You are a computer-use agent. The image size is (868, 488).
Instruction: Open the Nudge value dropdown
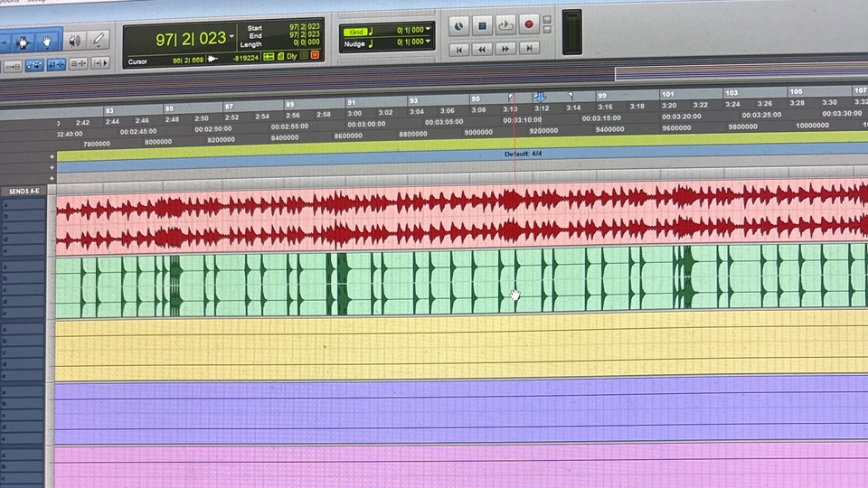[428, 42]
